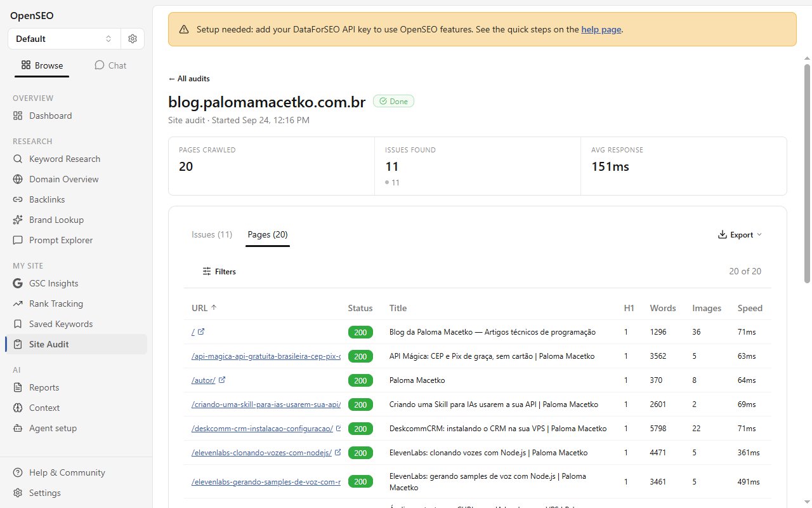Click the Help & Community question icon

tap(18, 472)
